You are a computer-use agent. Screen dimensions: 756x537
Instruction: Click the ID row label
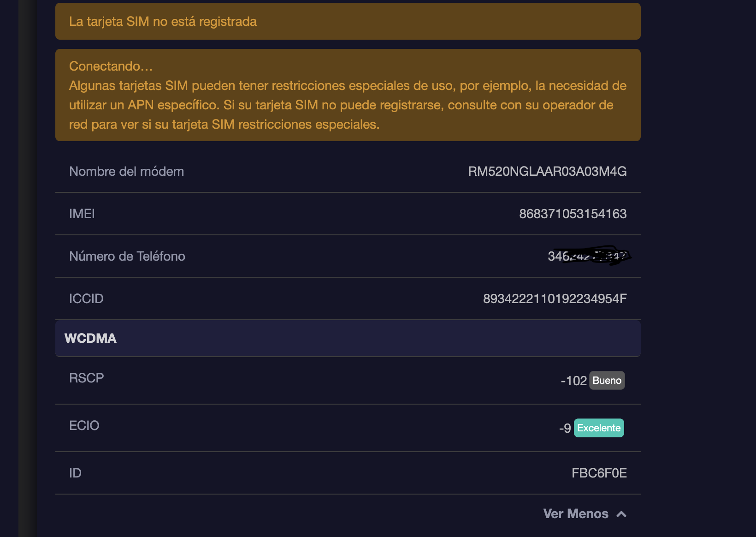pyautogui.click(x=76, y=473)
